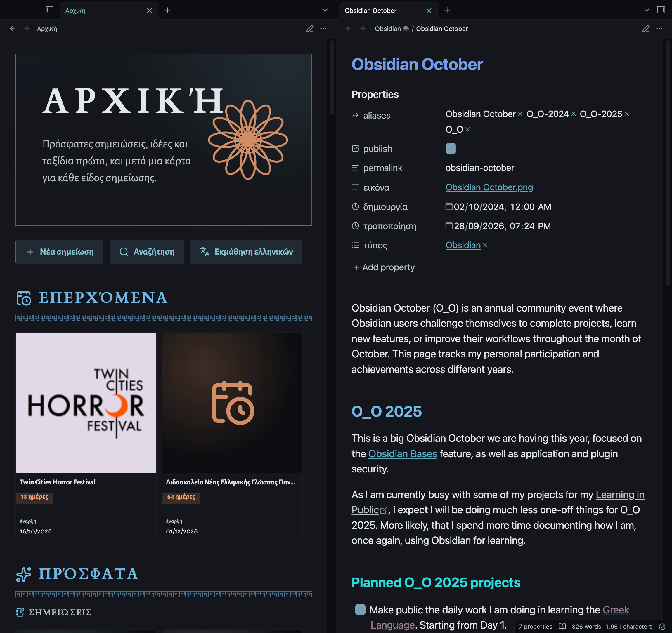Go back in the Obsidian October pane
The width and height of the screenshot is (672, 633).
[349, 29]
